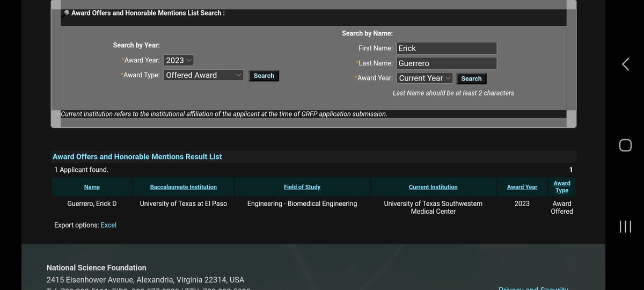This screenshot has width=644, height=290.
Task: Click the 1 Applicant found text
Action: pos(81,170)
